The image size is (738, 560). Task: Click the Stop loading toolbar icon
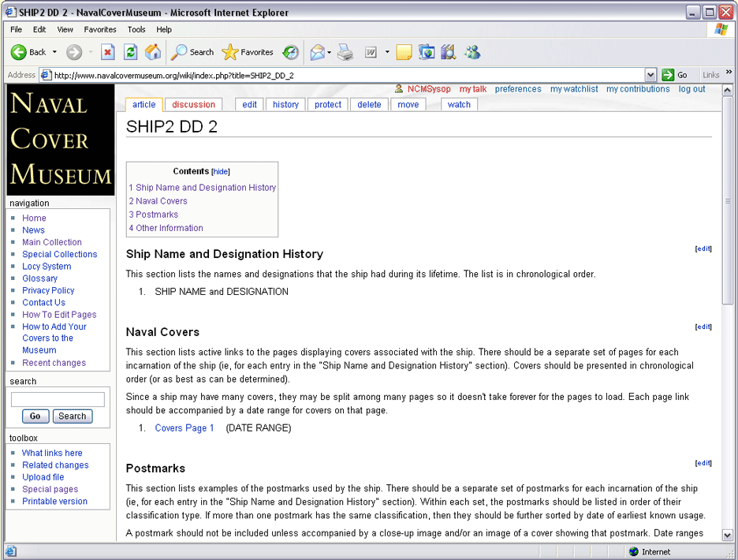click(x=108, y=52)
